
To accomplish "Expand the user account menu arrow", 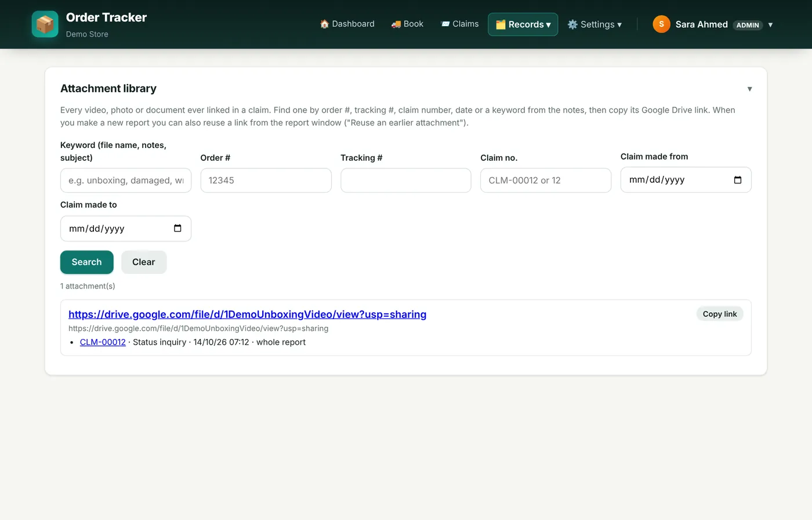I will [770, 25].
